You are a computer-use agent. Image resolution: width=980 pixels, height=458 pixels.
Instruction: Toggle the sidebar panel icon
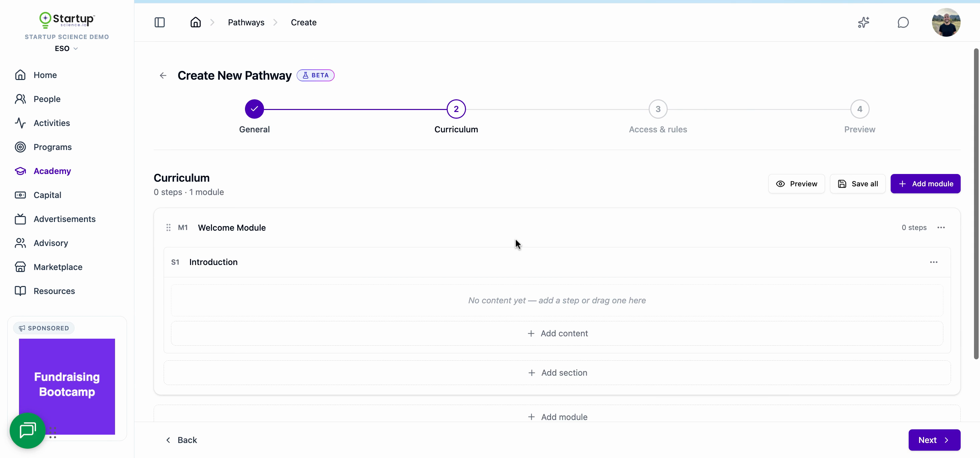click(x=159, y=22)
